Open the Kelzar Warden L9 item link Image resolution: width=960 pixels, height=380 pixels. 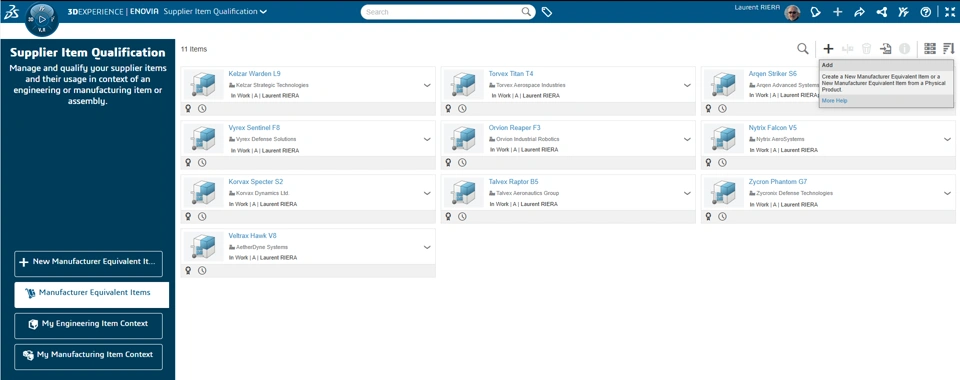[x=254, y=74]
